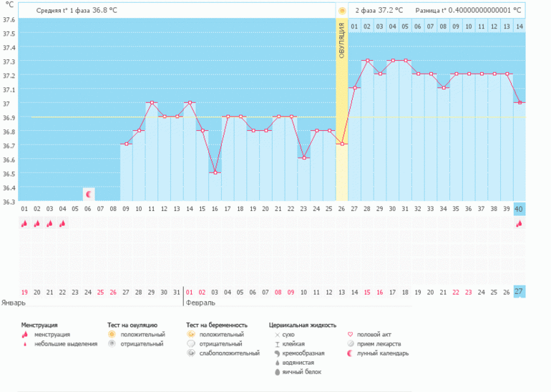Screen dimensions: 551x392
Task: Click the menstruation drop icon under day 01
Action: click(x=24, y=223)
